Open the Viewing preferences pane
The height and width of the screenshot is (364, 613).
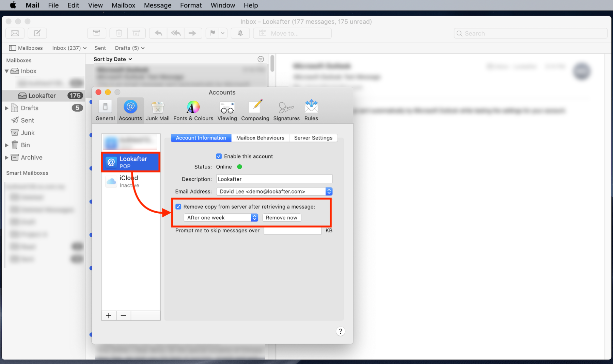pyautogui.click(x=227, y=110)
